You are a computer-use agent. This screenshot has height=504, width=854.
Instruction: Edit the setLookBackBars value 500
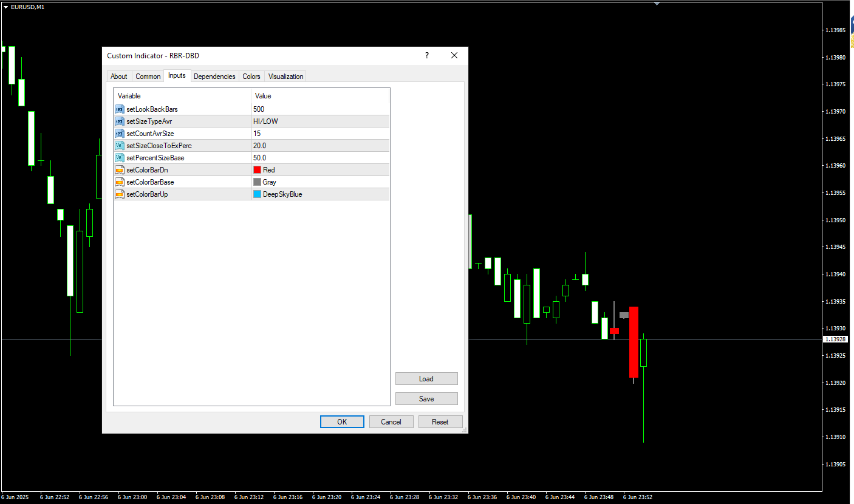click(x=320, y=109)
